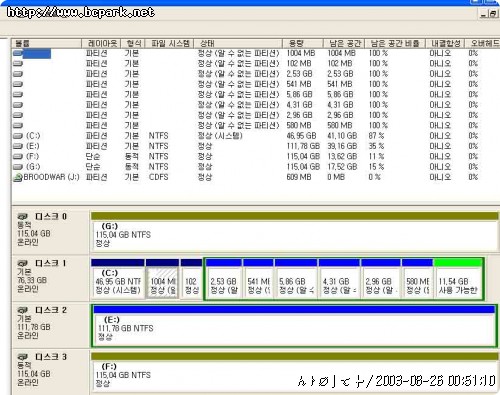Sort by the 오버헤드 column header

[482, 43]
